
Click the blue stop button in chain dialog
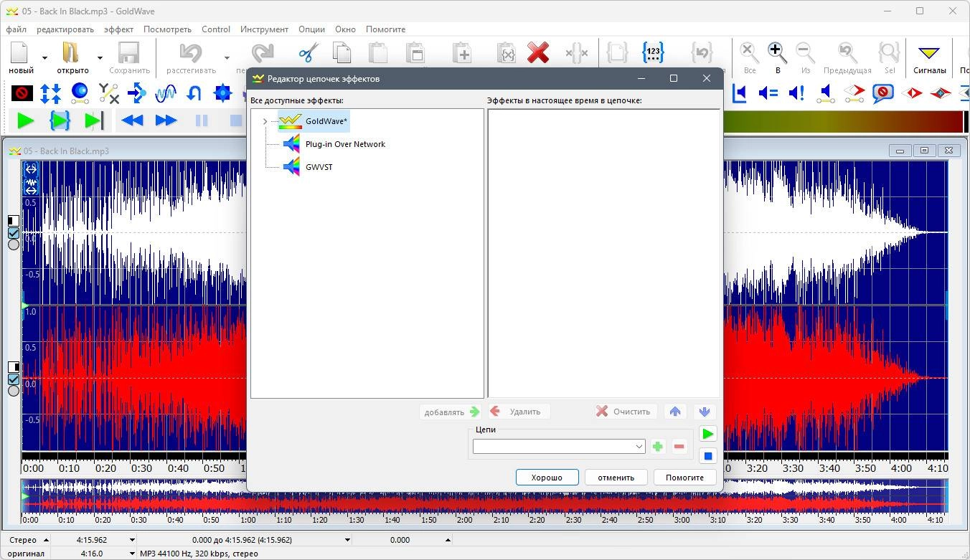tap(707, 456)
